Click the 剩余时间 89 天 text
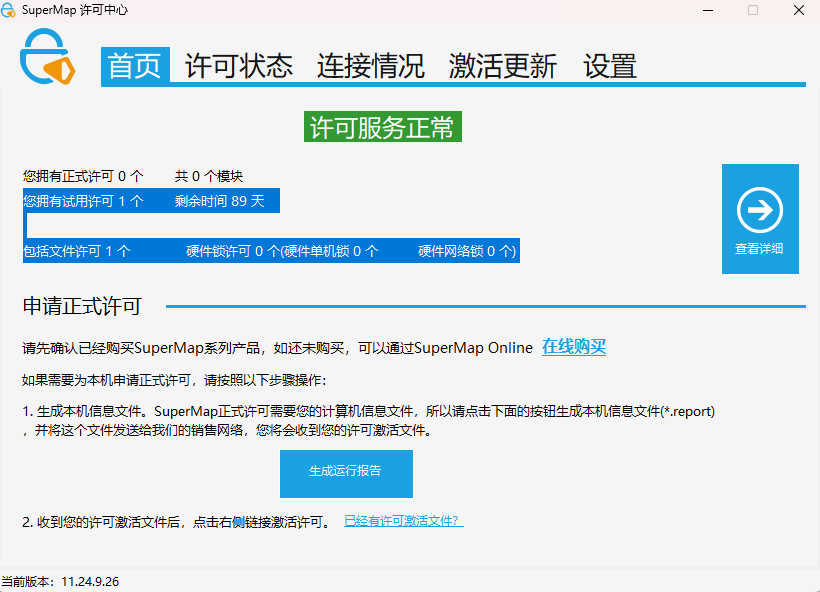The image size is (820, 592). [x=220, y=201]
